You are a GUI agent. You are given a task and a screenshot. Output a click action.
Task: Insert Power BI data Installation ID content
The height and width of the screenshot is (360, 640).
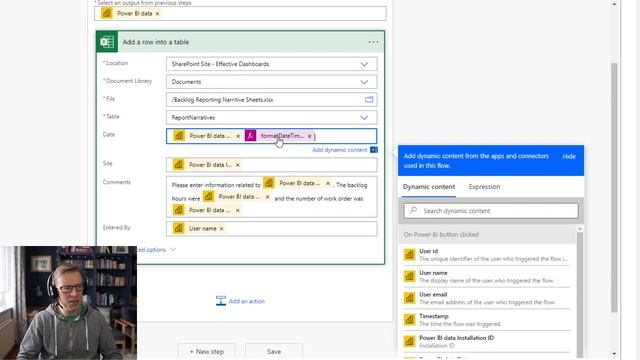pyautogui.click(x=487, y=341)
